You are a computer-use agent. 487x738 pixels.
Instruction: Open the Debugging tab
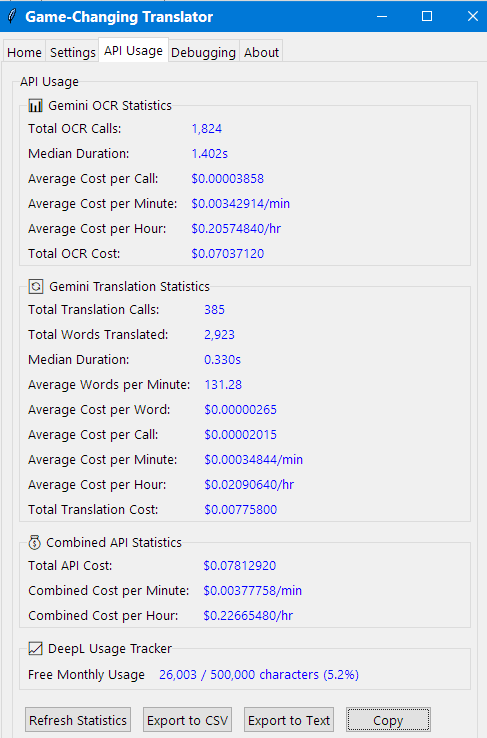click(x=203, y=52)
